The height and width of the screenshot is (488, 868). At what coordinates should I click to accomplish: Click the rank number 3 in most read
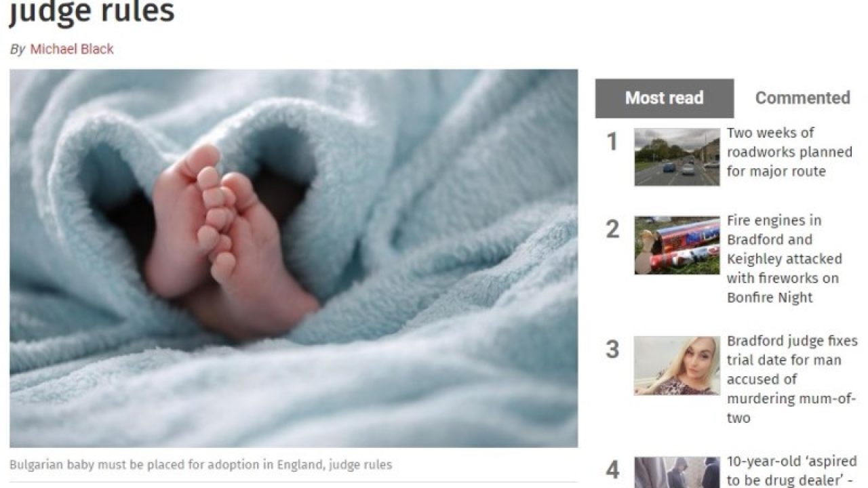pyautogui.click(x=612, y=350)
